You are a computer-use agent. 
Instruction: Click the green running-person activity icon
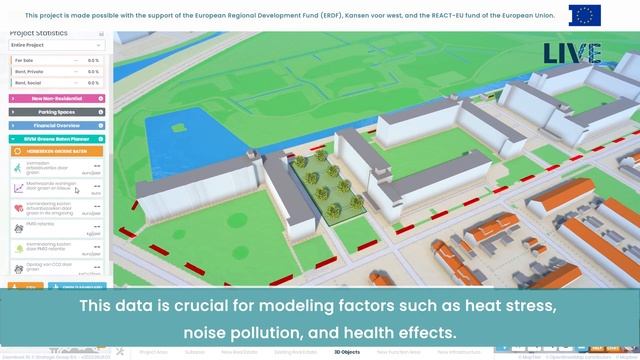pyautogui.click(x=18, y=168)
